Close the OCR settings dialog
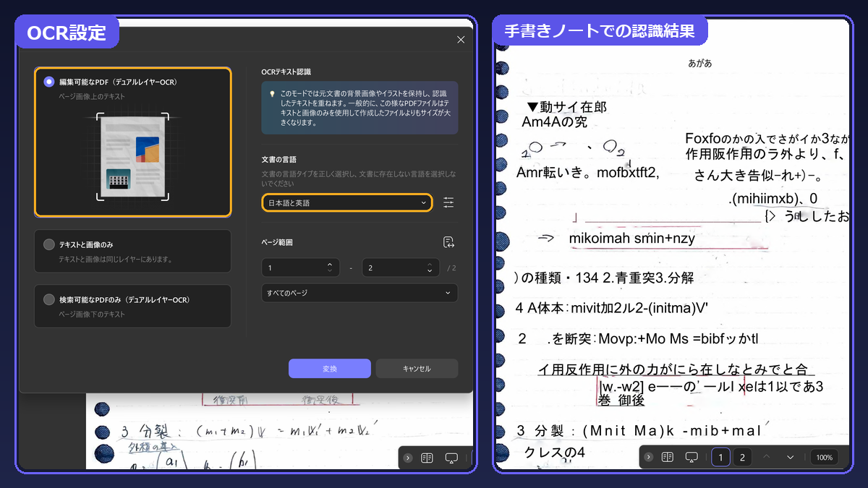This screenshot has width=868, height=488. pyautogui.click(x=461, y=40)
